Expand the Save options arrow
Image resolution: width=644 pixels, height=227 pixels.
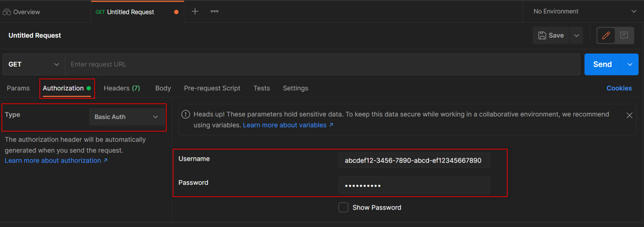pyautogui.click(x=577, y=35)
